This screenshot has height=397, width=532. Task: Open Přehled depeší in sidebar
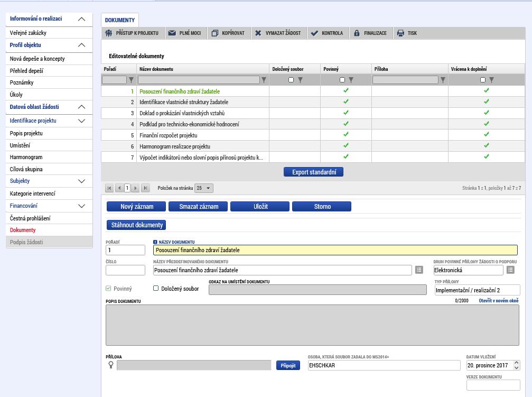pos(49,71)
